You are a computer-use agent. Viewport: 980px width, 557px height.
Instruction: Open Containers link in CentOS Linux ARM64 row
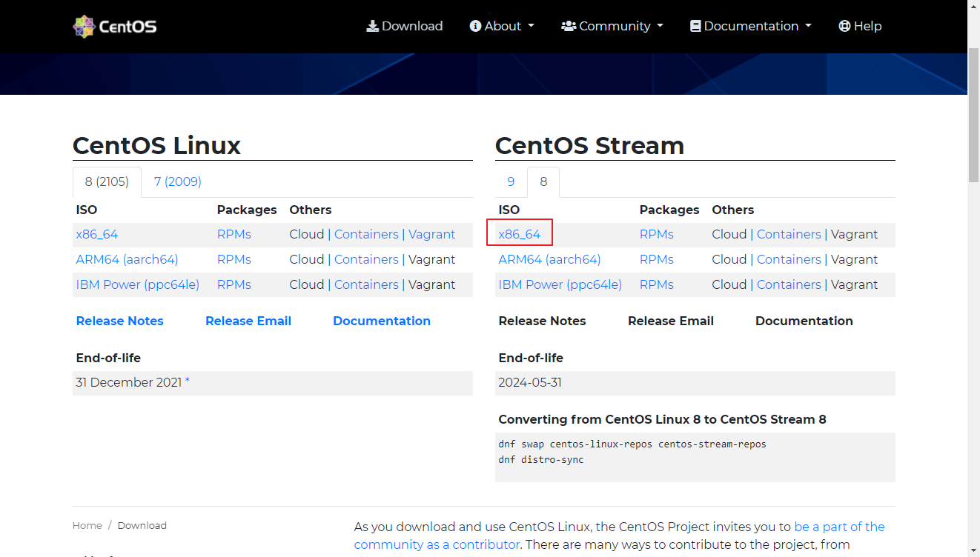pos(366,259)
